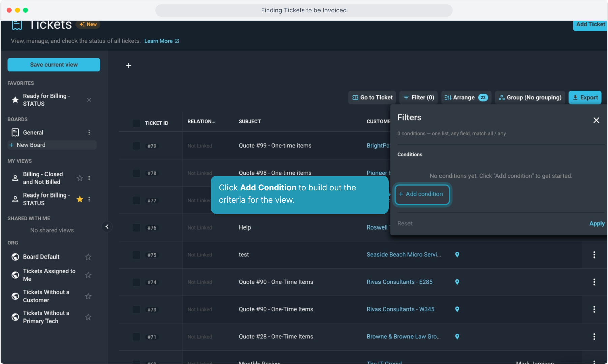Open the General board

click(33, 133)
